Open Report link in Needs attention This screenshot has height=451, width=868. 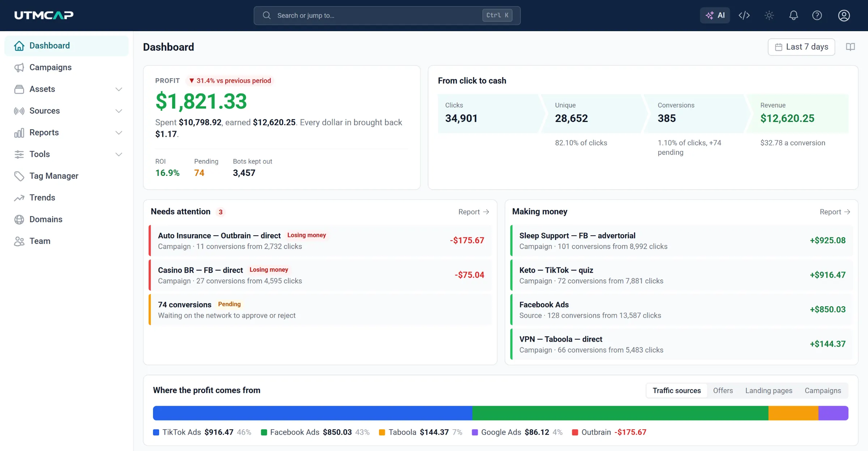point(473,212)
